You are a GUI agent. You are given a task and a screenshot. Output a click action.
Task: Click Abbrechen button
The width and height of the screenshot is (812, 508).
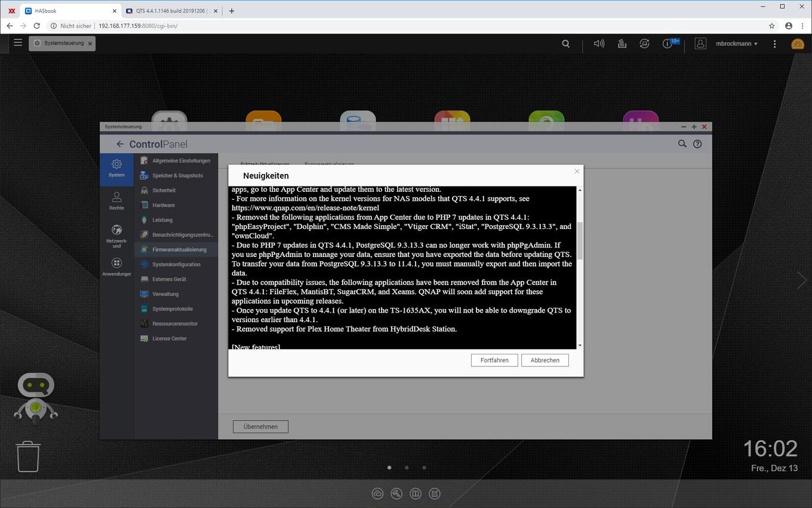[x=545, y=360]
